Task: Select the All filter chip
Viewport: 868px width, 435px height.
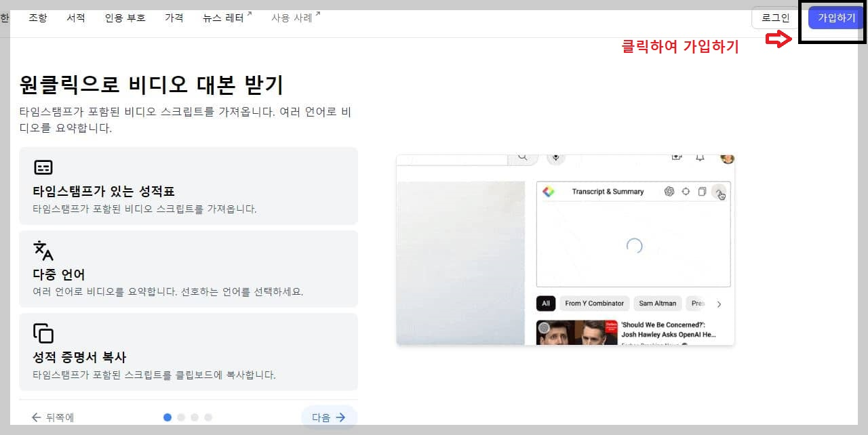Action: click(546, 304)
